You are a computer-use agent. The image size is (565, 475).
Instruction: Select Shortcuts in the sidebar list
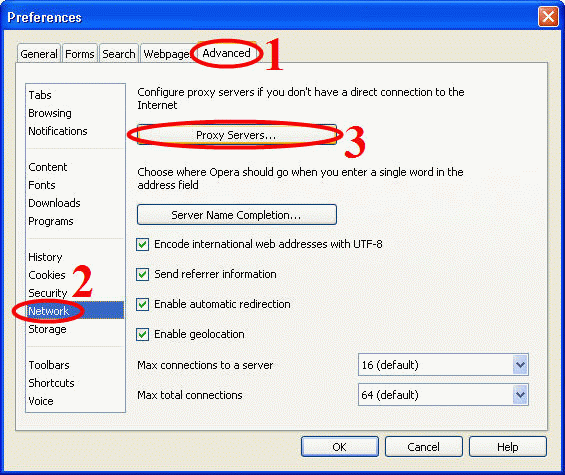tap(52, 383)
